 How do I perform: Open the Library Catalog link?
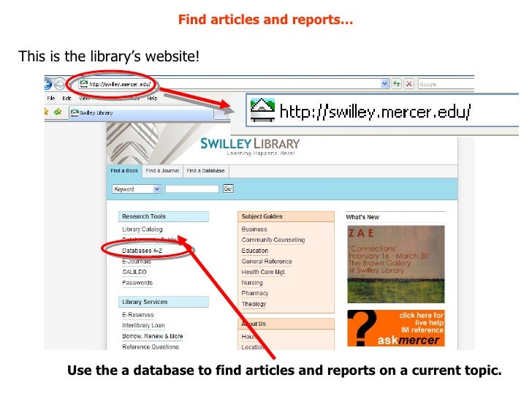(x=142, y=229)
